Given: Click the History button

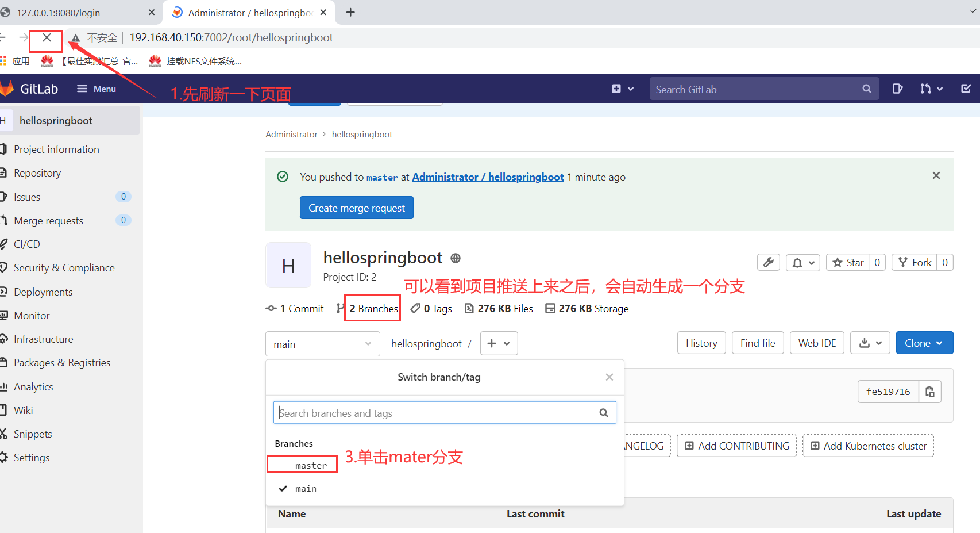Looking at the screenshot, I should tap(701, 343).
